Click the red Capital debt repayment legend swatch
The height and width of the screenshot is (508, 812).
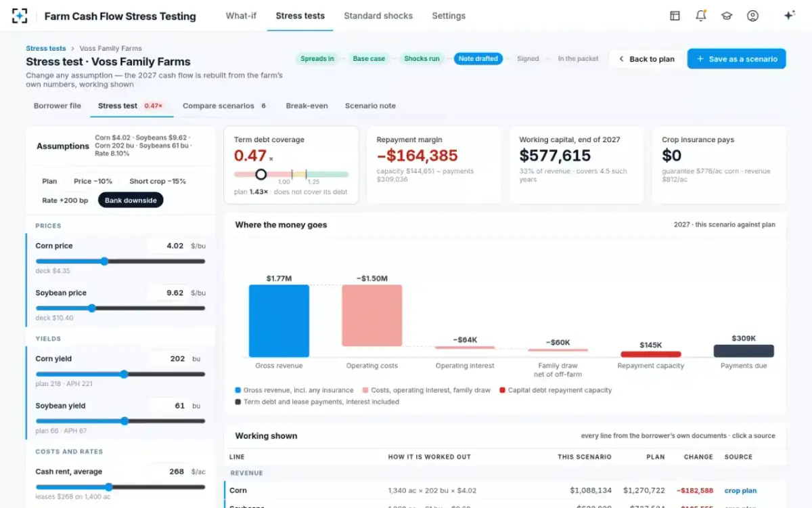(x=502, y=390)
